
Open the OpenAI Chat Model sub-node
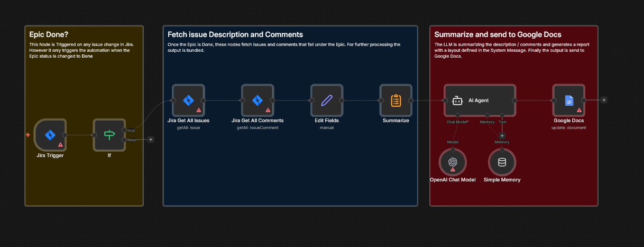click(x=453, y=163)
